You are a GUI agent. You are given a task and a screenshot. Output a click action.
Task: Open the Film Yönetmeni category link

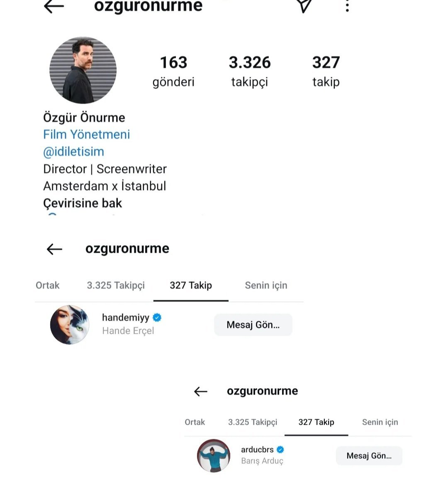pos(87,135)
